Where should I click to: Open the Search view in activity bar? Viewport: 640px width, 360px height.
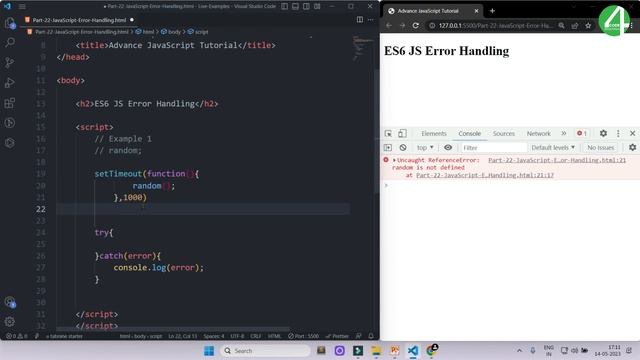tap(10, 42)
